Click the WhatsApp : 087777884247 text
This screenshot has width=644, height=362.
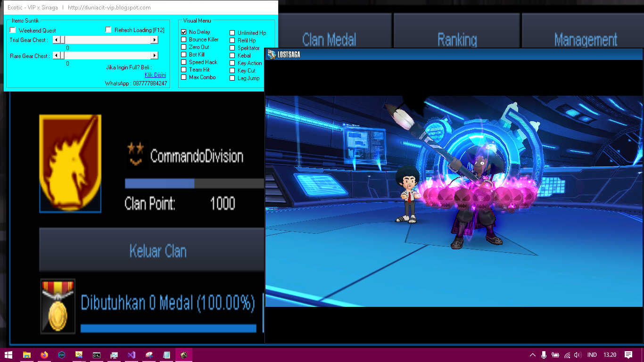pyautogui.click(x=136, y=83)
